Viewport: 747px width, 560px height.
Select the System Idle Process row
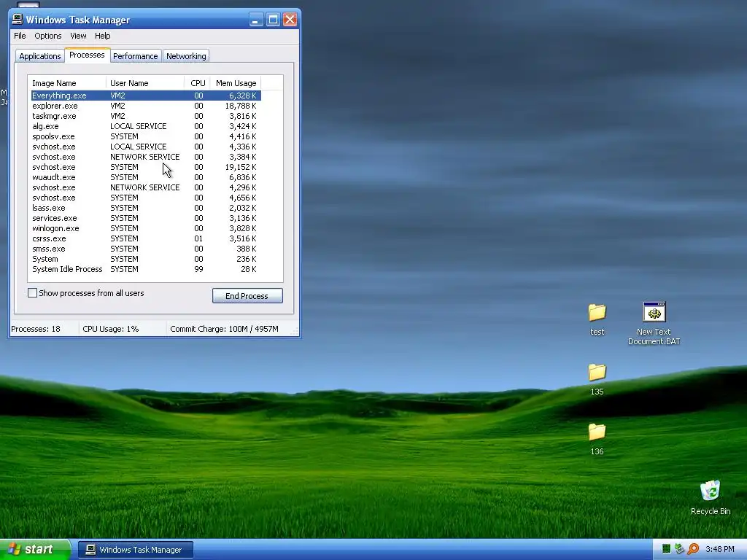pos(146,270)
